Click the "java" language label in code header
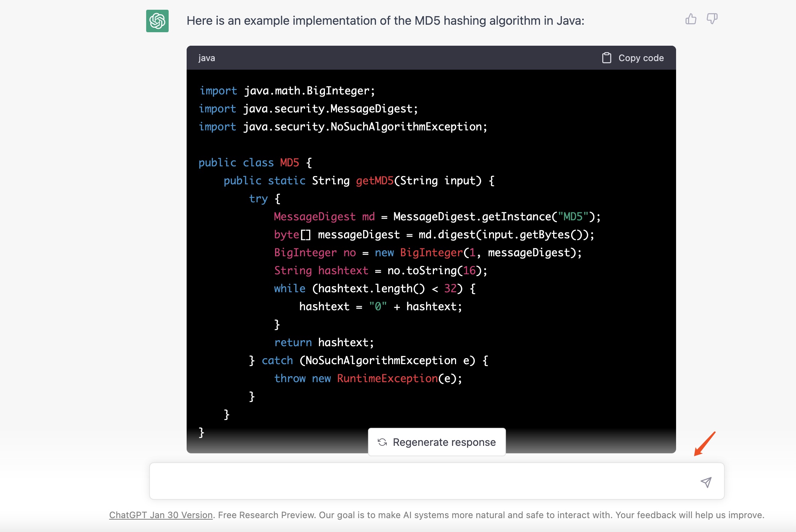 tap(206, 58)
